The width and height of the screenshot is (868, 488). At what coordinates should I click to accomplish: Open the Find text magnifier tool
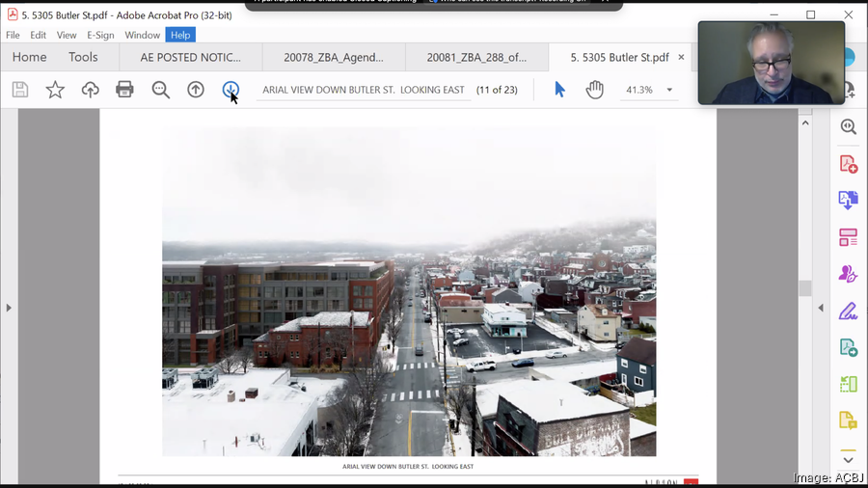click(x=160, y=90)
